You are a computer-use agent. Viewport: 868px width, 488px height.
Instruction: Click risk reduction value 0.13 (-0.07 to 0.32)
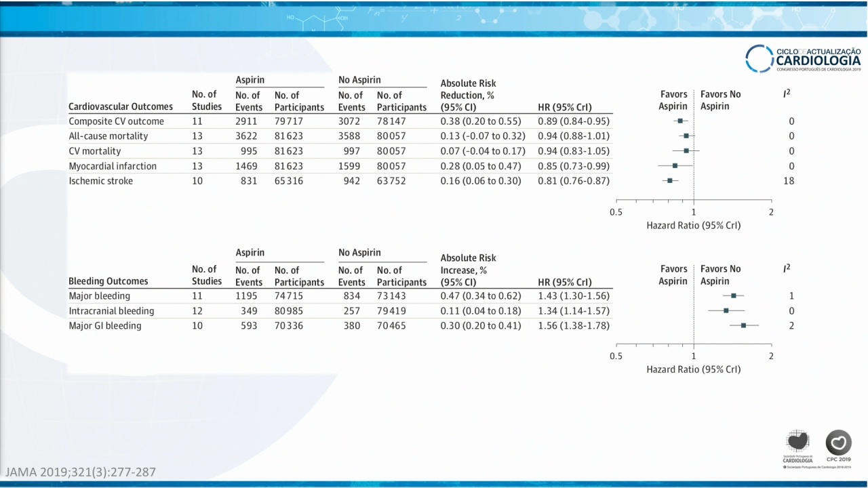pyautogui.click(x=483, y=136)
